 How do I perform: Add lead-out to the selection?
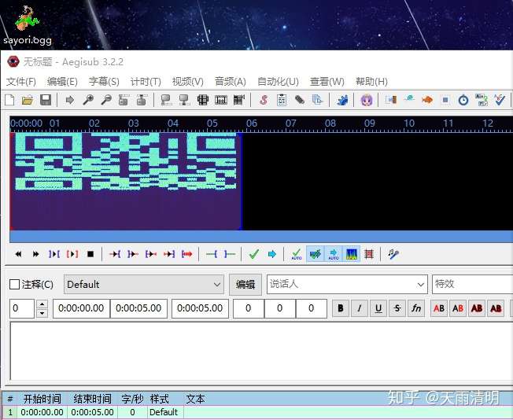tap(230, 254)
